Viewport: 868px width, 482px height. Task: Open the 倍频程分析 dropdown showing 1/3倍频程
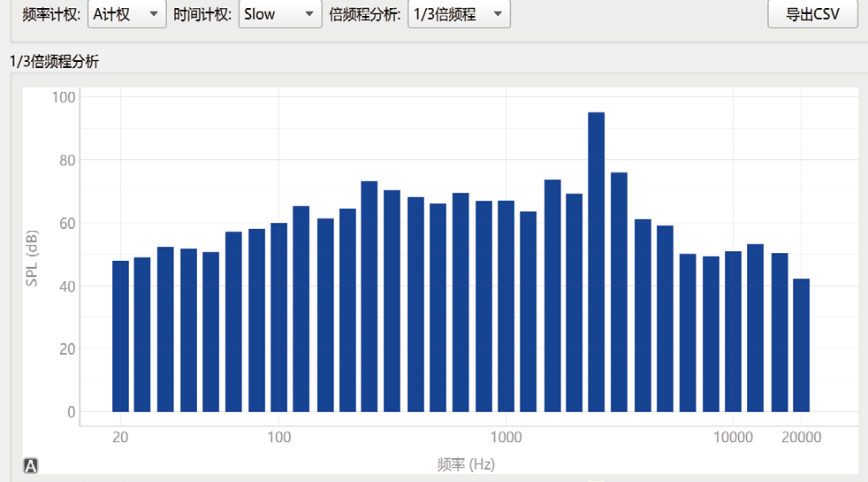[x=458, y=14]
